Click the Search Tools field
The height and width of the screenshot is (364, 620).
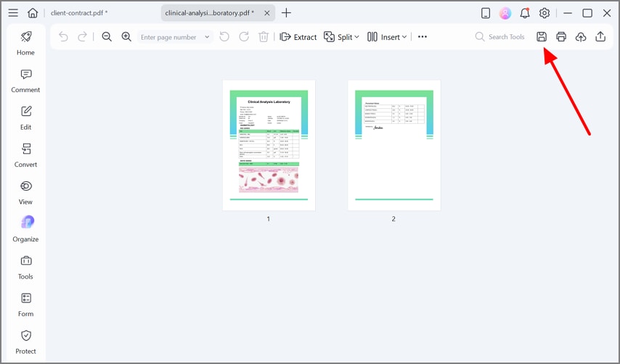pos(500,37)
